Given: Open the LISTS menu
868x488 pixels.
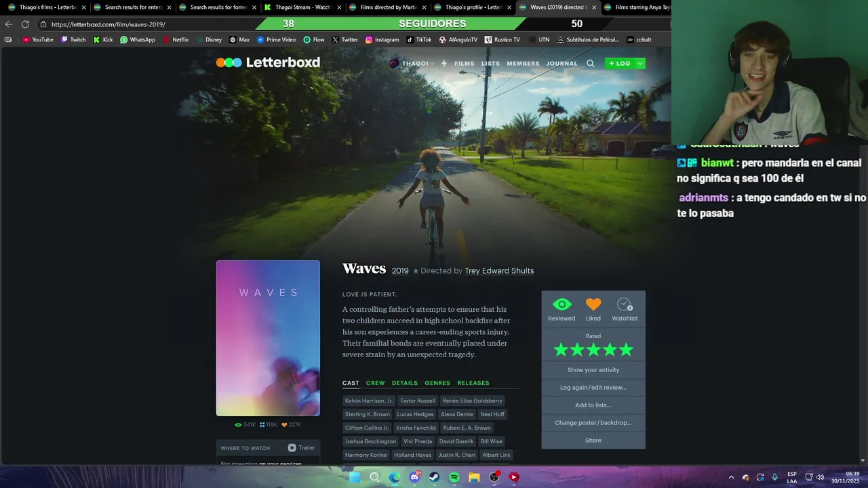Looking at the screenshot, I should (x=490, y=64).
